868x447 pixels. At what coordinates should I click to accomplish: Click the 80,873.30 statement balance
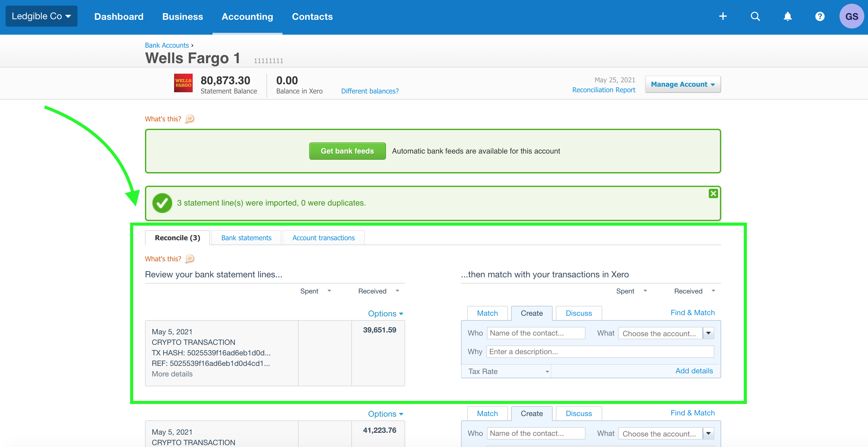[225, 80]
